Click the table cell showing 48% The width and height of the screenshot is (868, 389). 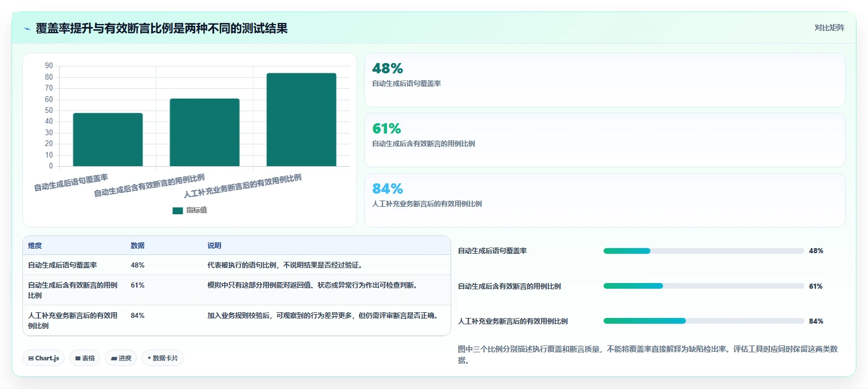(137, 265)
